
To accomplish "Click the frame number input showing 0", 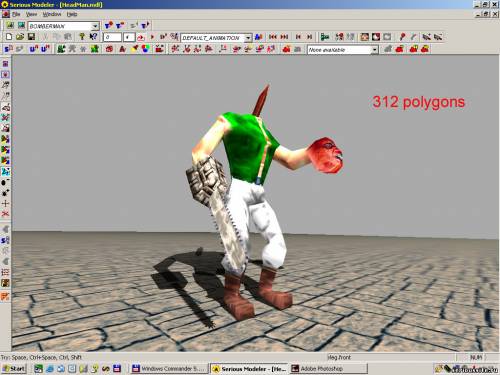I will [x=112, y=37].
